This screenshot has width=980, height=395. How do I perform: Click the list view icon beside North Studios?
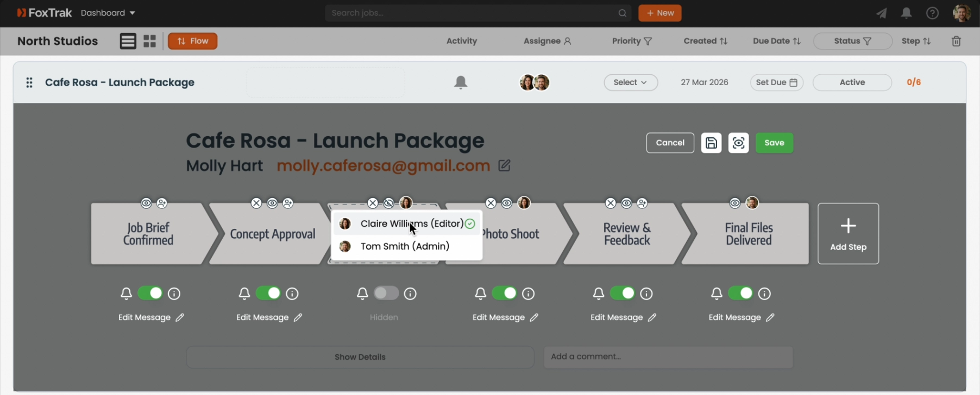tap(128, 41)
